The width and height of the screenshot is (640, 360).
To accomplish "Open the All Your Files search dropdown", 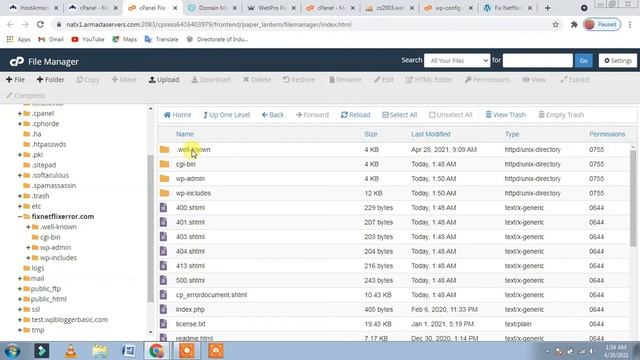I will 457,60.
